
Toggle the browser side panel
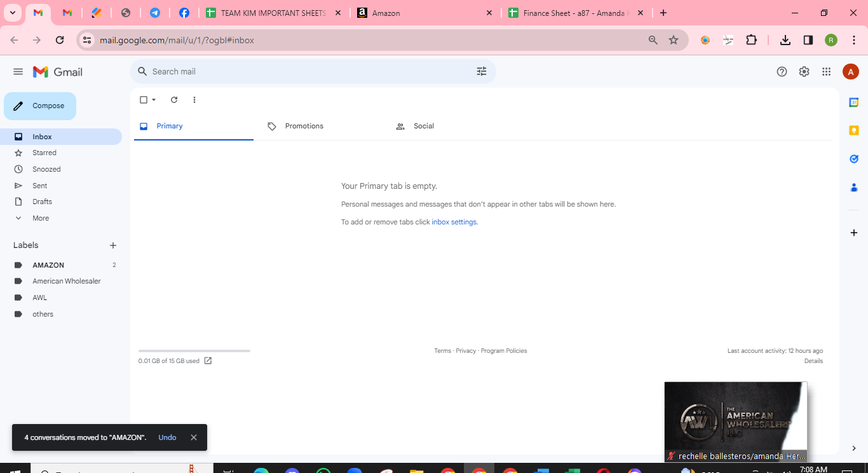click(808, 40)
